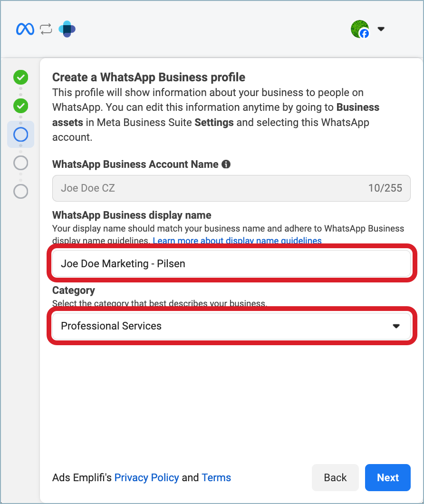This screenshot has width=424, height=504.
Task: Open Learn more about display name guidelines
Action: pos(237,241)
